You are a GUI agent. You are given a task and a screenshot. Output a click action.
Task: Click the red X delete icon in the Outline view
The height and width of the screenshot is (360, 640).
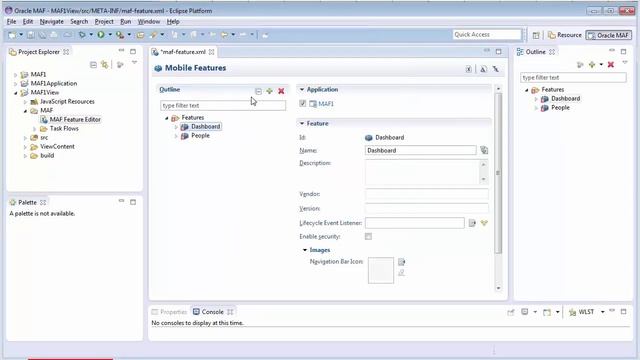click(611, 64)
